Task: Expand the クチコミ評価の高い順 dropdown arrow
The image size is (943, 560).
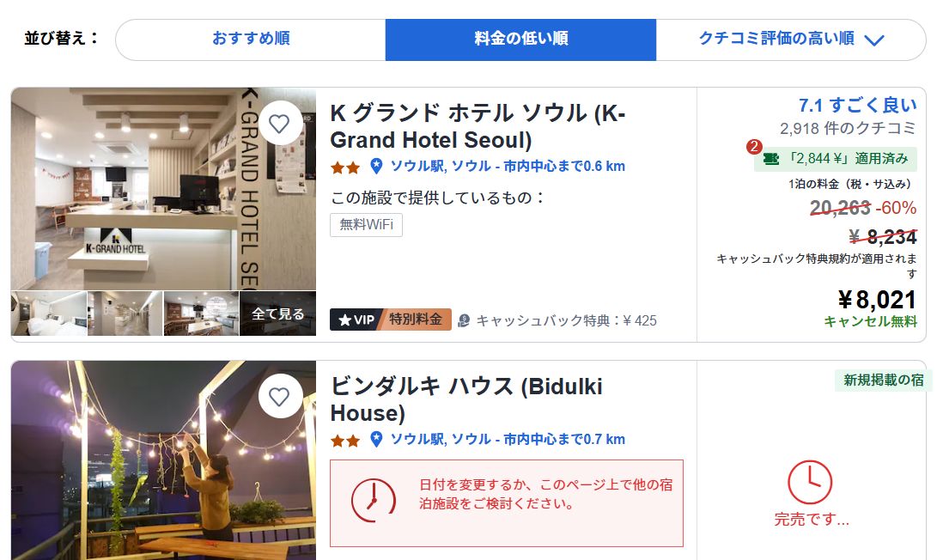Action: click(x=873, y=40)
